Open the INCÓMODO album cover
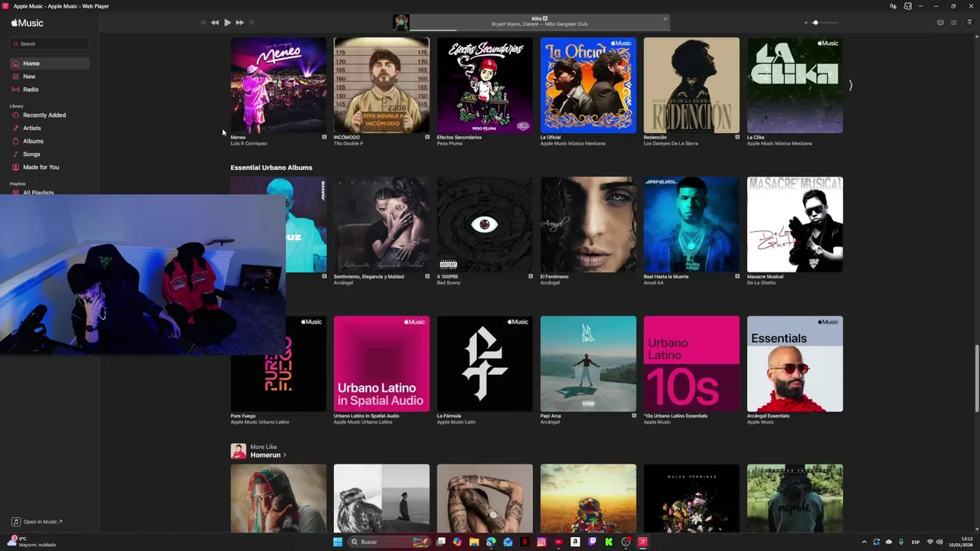The height and width of the screenshot is (551, 980). [x=381, y=85]
